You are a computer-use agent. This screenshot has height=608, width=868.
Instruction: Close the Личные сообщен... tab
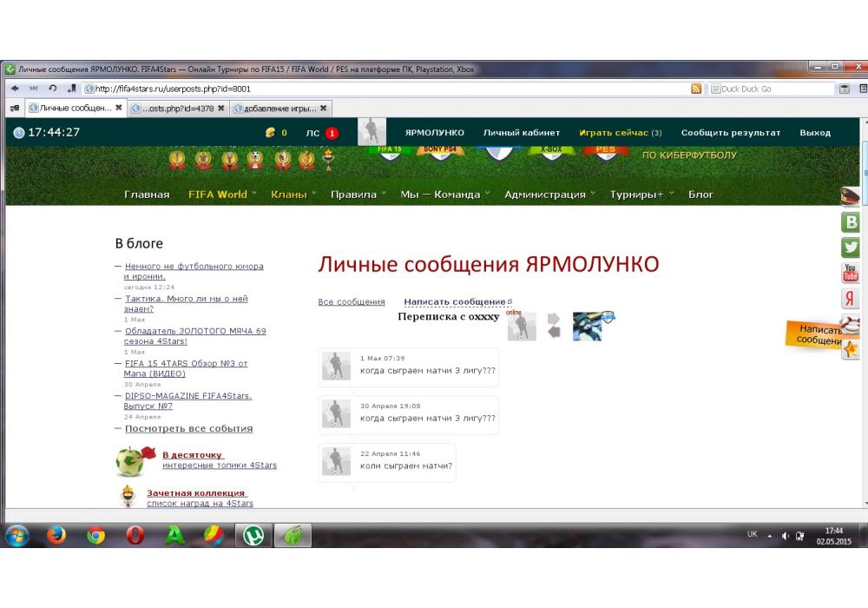point(118,108)
